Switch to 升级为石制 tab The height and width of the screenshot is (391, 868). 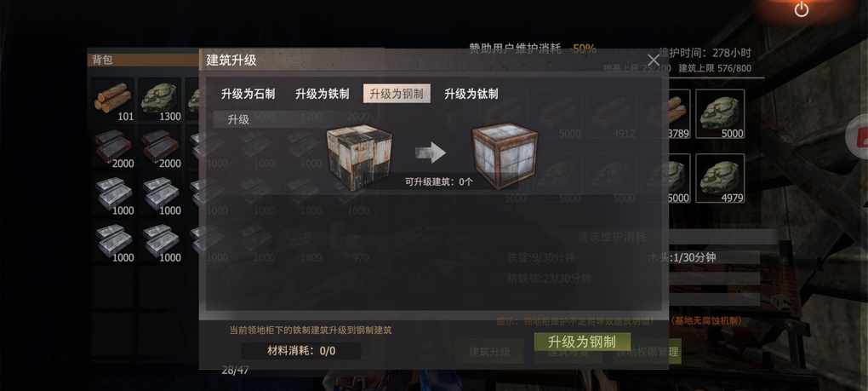248,94
